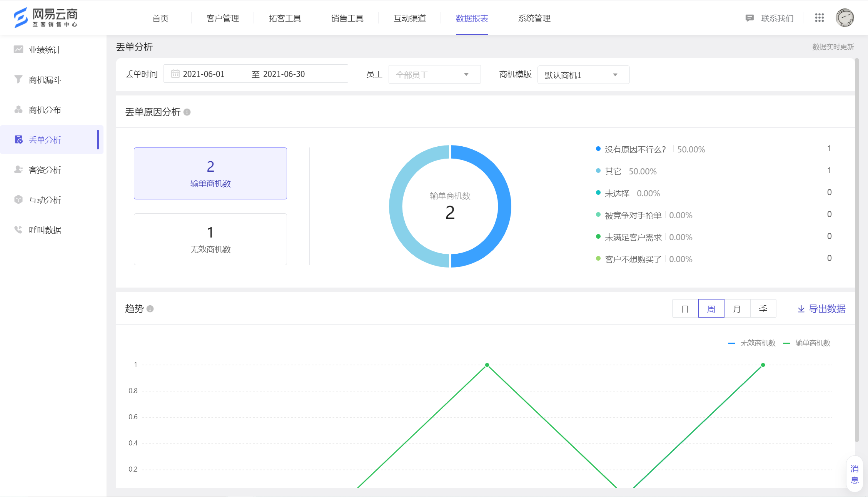Click info icon beside 丢单原因分析

(187, 112)
